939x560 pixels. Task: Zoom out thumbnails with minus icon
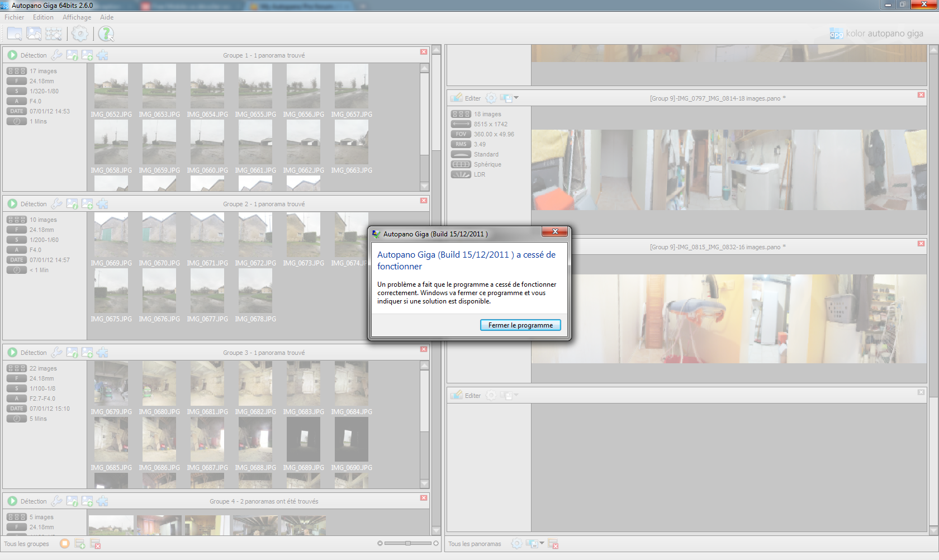point(380,543)
